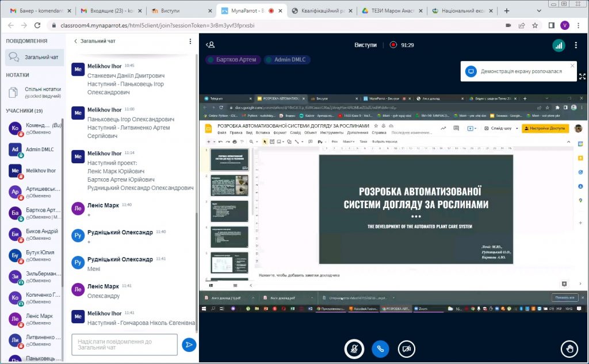Click the send message arrow button
The width and height of the screenshot is (589, 364).
coord(188,344)
